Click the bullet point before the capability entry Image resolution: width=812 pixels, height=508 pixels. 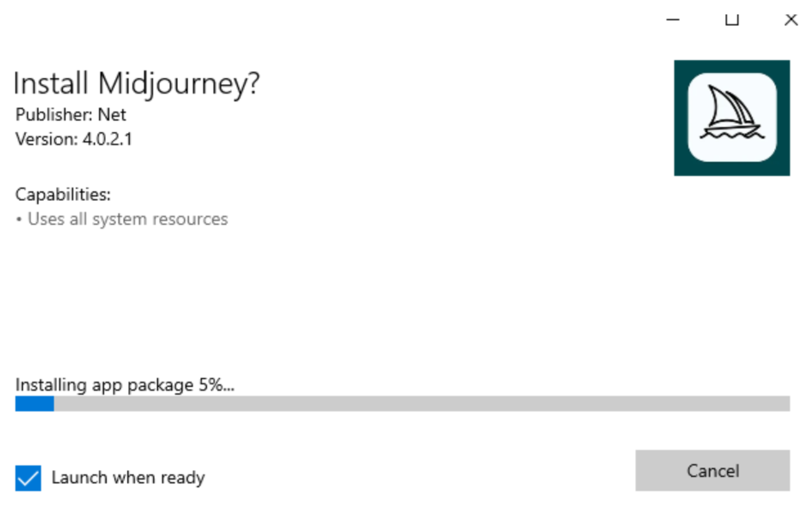click(19, 219)
